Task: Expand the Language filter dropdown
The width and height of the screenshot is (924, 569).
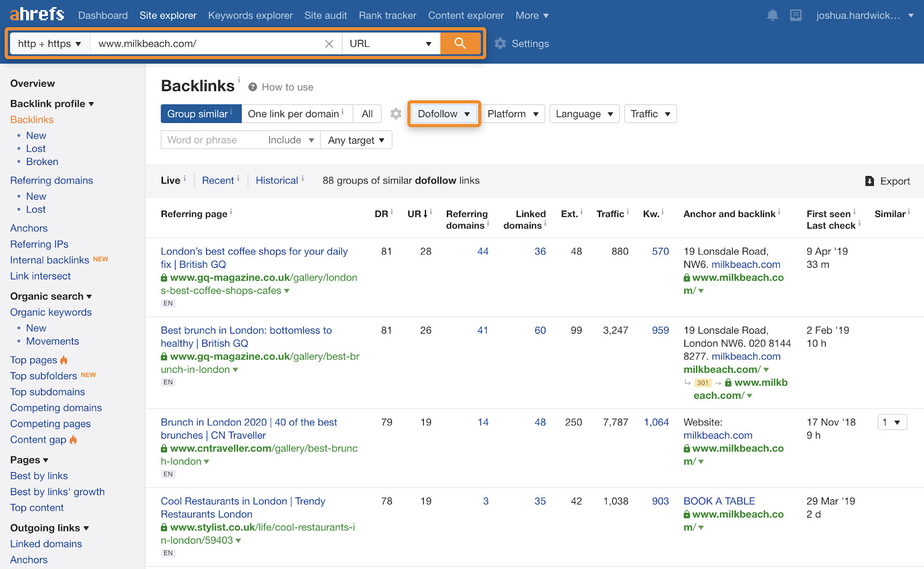Action: [x=584, y=114]
